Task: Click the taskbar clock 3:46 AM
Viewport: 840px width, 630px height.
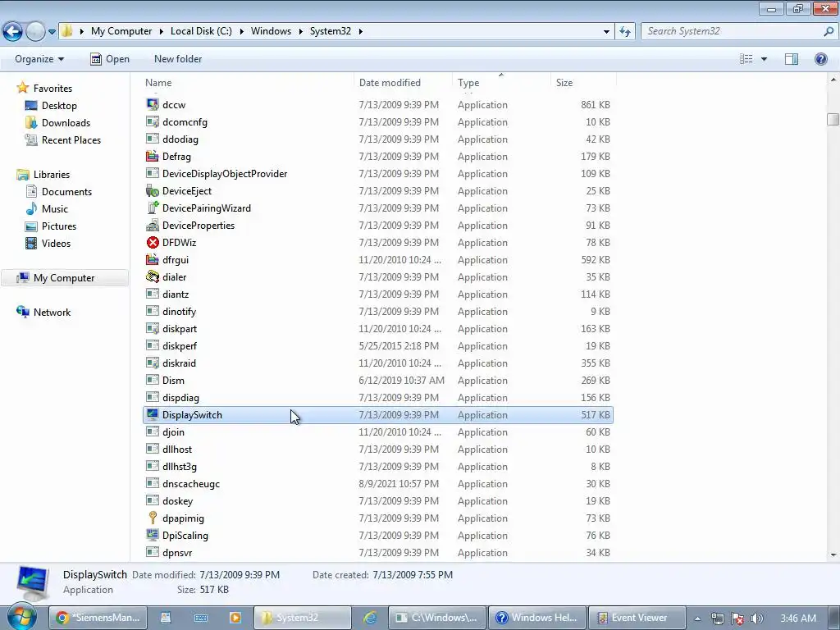Action: tap(798, 619)
